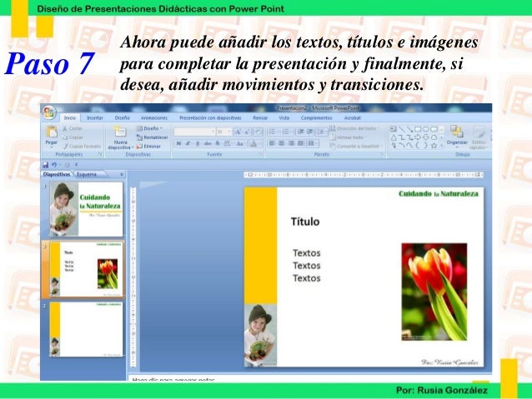The width and height of the screenshot is (532, 399).
Task: Align text left in Párrafo group
Action: [x=272, y=144]
